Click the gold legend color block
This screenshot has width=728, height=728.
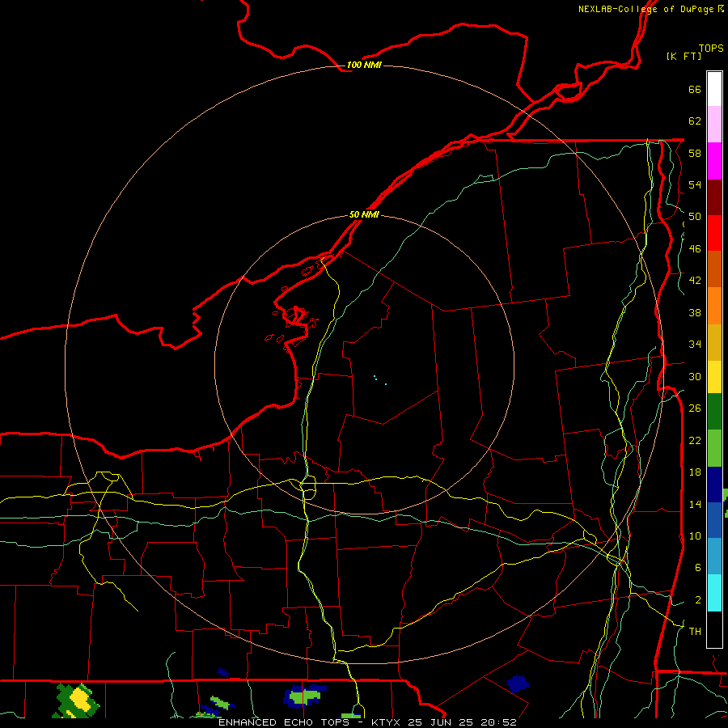[714, 341]
